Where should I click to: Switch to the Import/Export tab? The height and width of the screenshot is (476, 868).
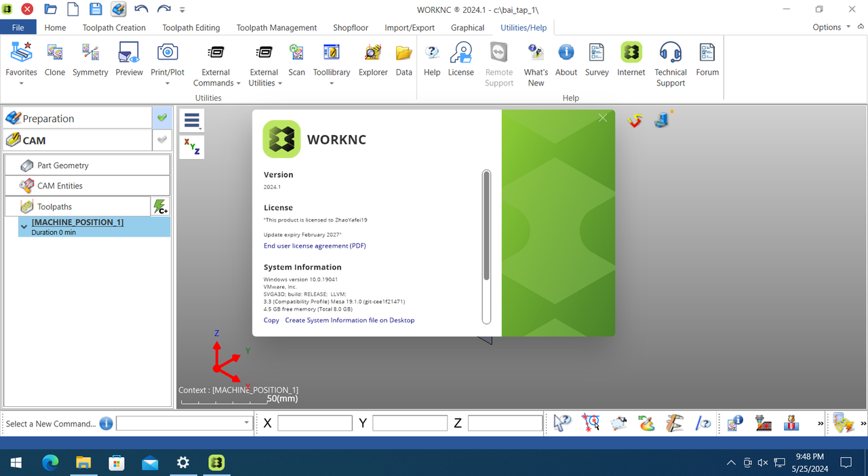pos(410,28)
